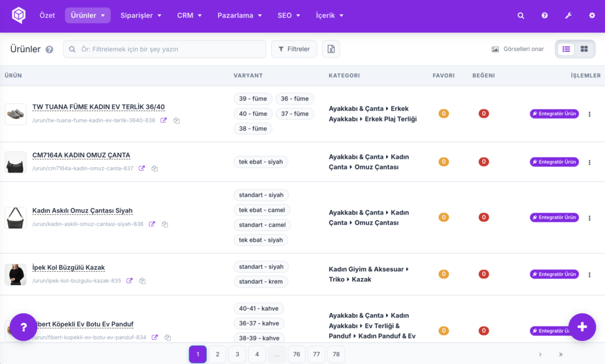Click the help icon beside Ürünler title
605x364 pixels.
click(50, 50)
